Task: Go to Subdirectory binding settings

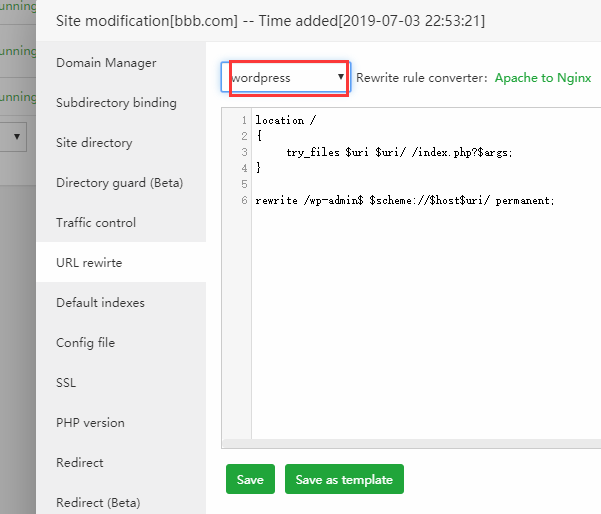Action: pyautogui.click(x=116, y=103)
